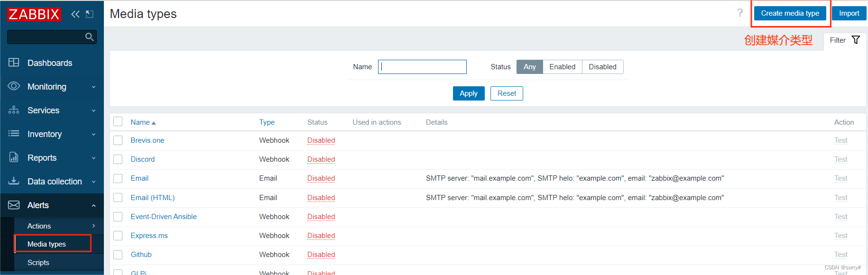
Task: Enable Email via its Disabled status link
Action: click(321, 178)
